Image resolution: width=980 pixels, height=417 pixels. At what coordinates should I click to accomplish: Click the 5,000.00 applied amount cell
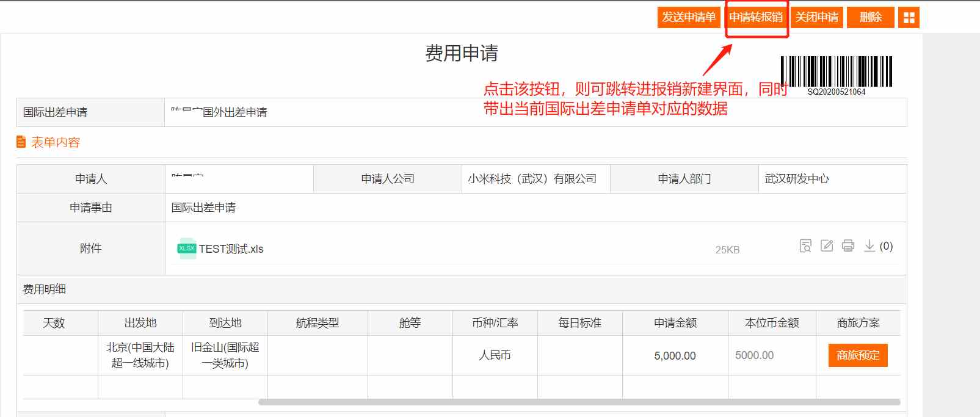click(x=675, y=355)
